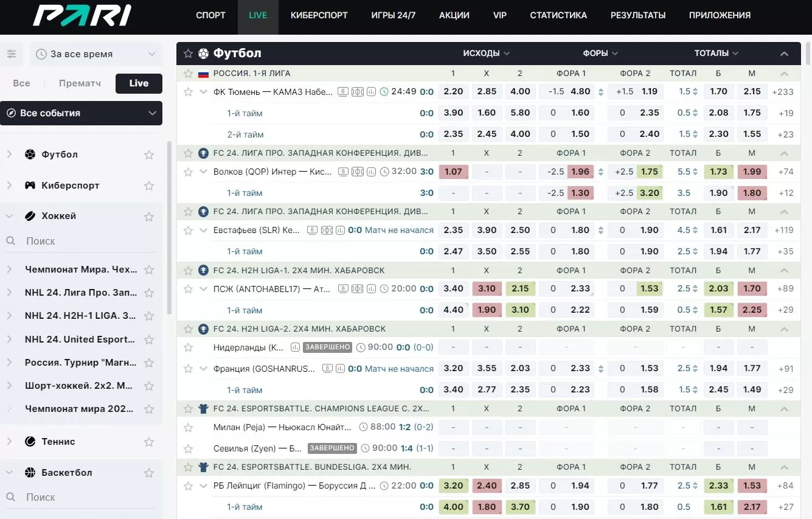The width and height of the screenshot is (812, 519).
Task: Open the filter settings sliders icon
Action: pyautogui.click(x=12, y=54)
